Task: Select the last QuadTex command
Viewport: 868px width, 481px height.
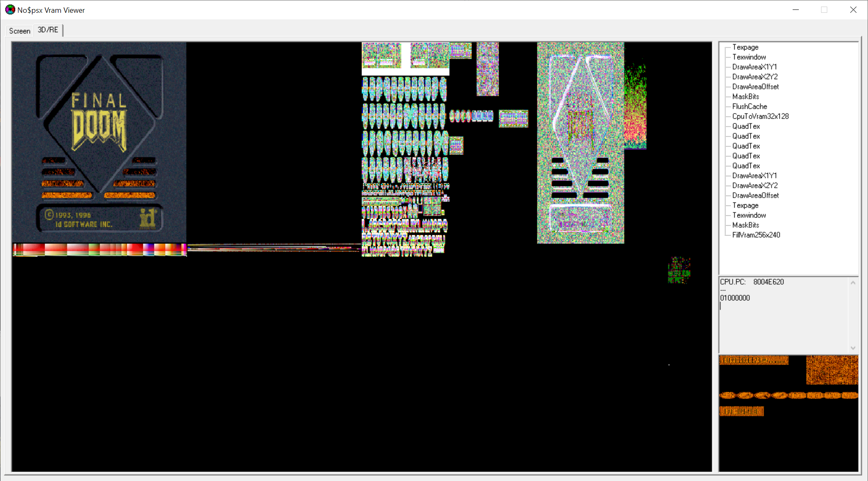Action: coord(746,166)
